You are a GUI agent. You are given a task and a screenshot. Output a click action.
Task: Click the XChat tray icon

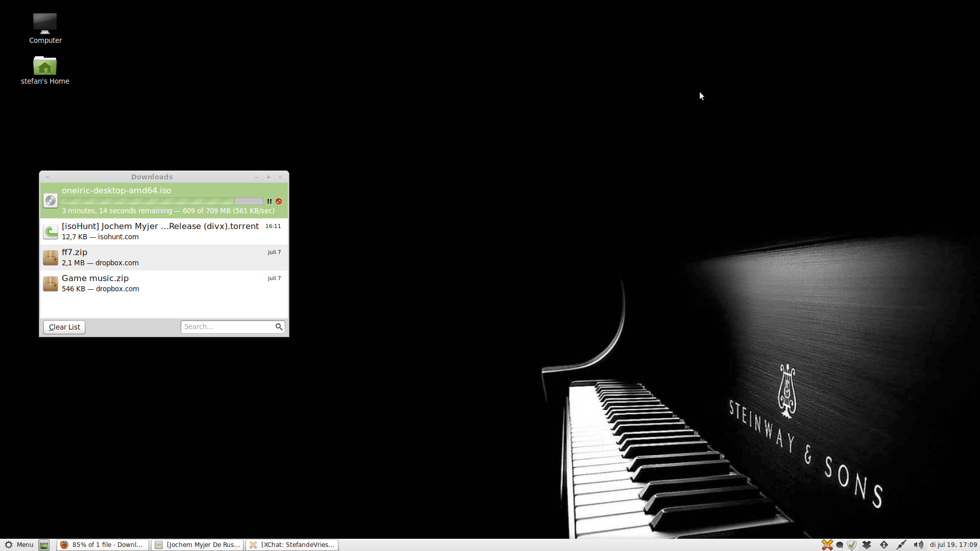[x=827, y=545]
